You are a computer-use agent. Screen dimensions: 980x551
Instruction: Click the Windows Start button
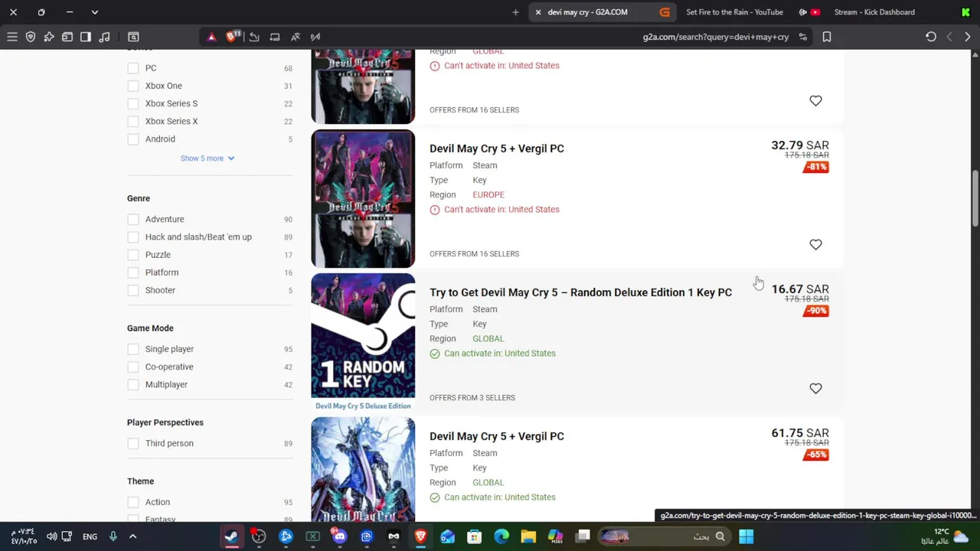click(x=746, y=536)
